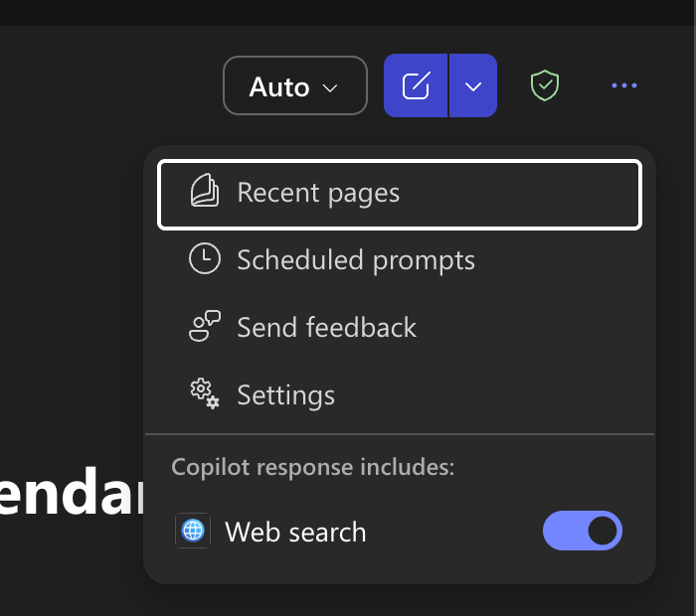696x616 pixels.
Task: Choose Send feedback in the menu
Action: [326, 328]
